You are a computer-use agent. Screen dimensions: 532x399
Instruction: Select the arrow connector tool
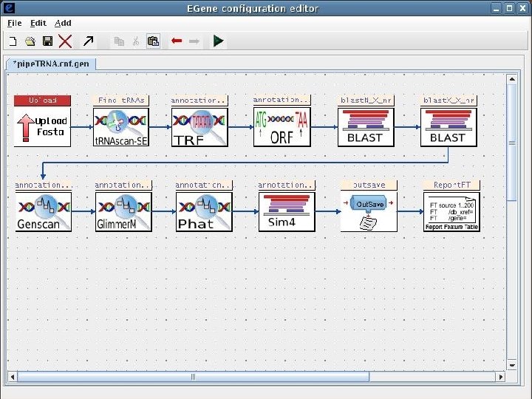88,41
